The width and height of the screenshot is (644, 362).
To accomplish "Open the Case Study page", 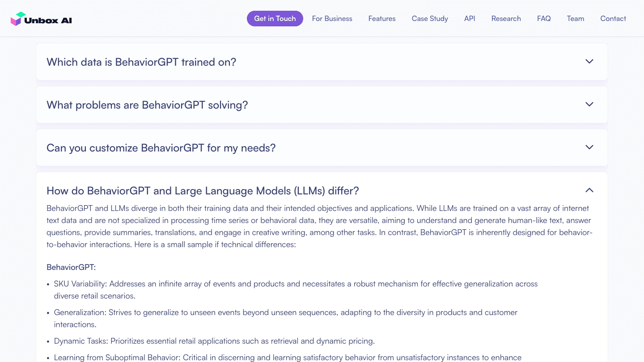I will pos(430,19).
